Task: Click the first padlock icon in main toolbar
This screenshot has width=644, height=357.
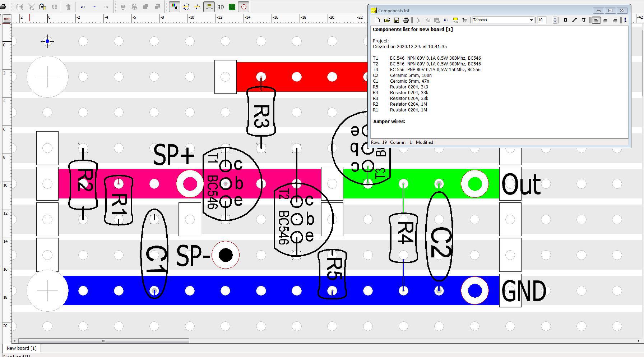Action: coord(123,7)
